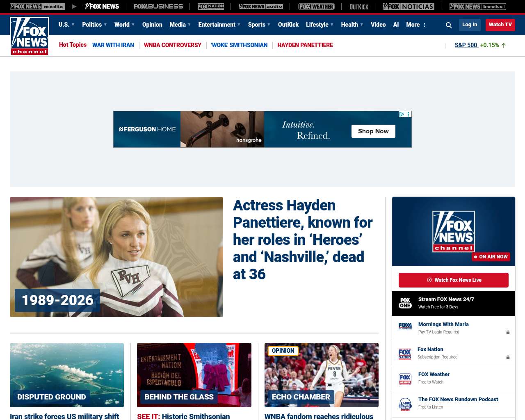Select the WNBA CONTROVERSY hot topic

[173, 45]
